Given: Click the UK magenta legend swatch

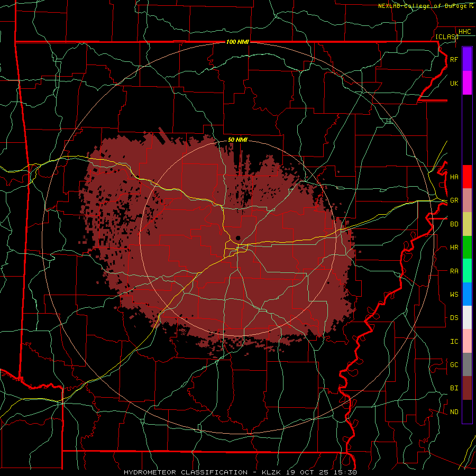Looking at the screenshot, I should (x=467, y=83).
